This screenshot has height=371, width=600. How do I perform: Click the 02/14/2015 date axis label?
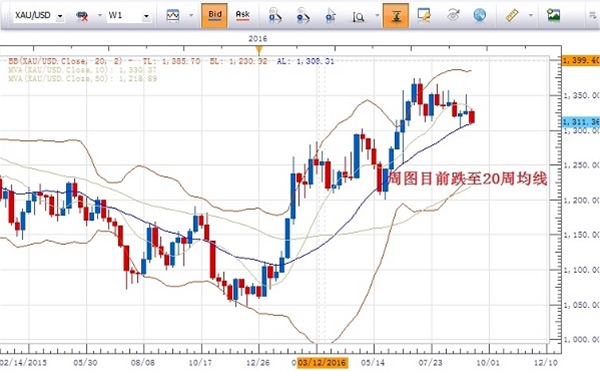(24, 362)
